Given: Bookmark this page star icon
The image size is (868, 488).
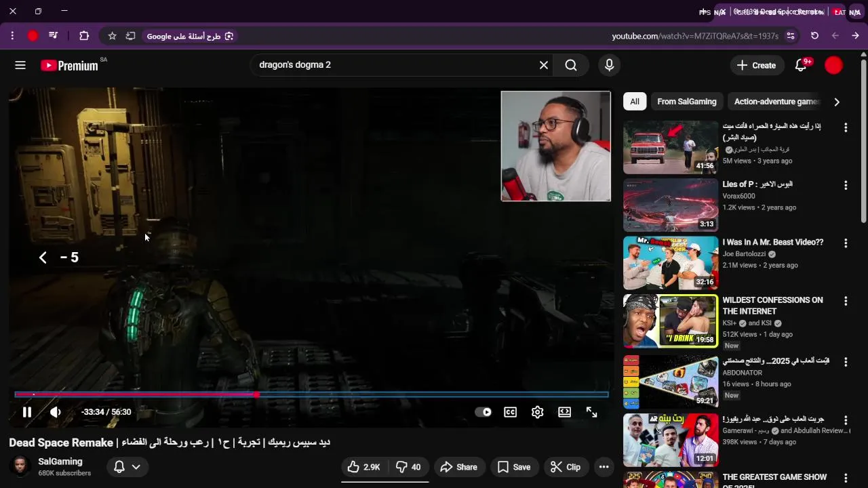Looking at the screenshot, I should 113,36.
